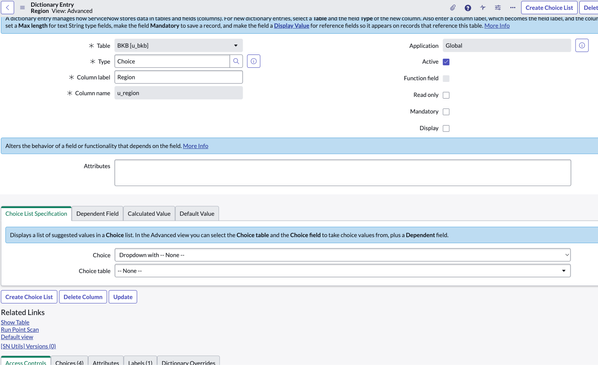Switch to the Default Value tab

197,214
